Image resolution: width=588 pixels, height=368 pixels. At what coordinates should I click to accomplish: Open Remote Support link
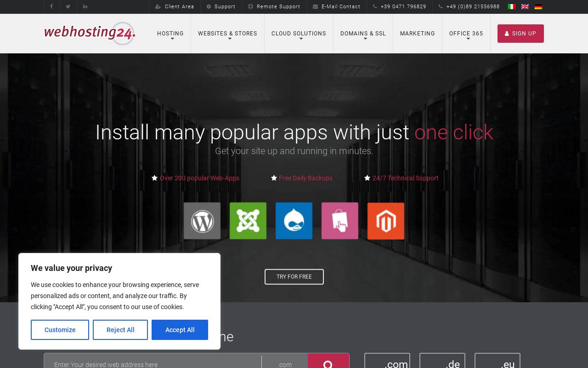click(x=274, y=6)
